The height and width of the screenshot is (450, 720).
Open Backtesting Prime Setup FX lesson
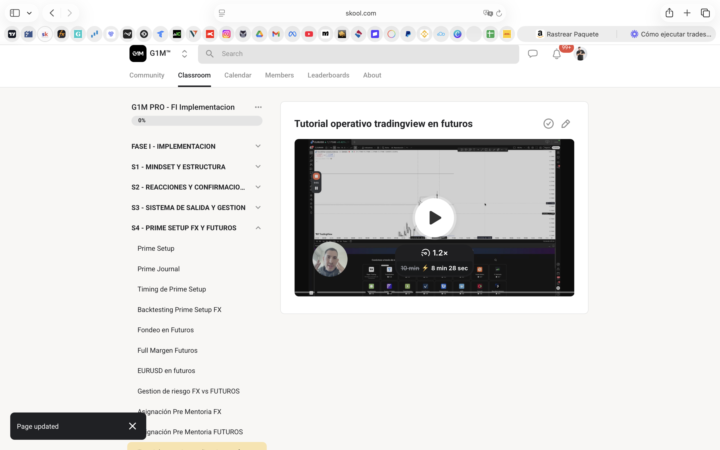pos(179,309)
